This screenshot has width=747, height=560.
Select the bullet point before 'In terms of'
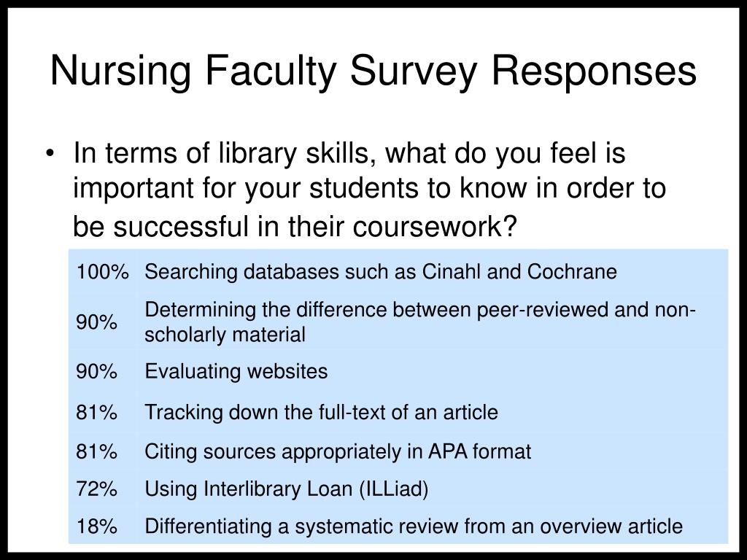click(x=49, y=154)
